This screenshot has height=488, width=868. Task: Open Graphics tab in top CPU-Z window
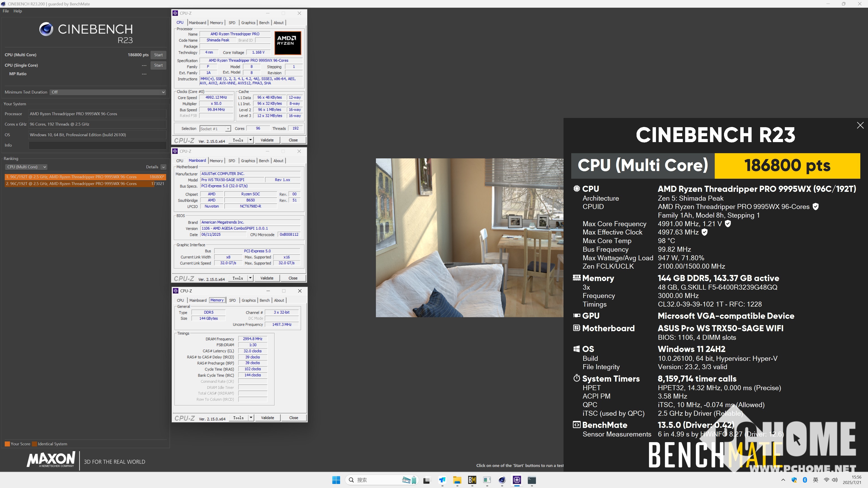coord(248,23)
